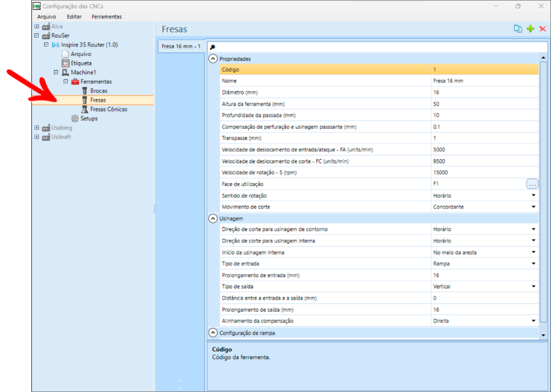
Task: Click the duplicate milling cutter icon
Action: tap(518, 29)
